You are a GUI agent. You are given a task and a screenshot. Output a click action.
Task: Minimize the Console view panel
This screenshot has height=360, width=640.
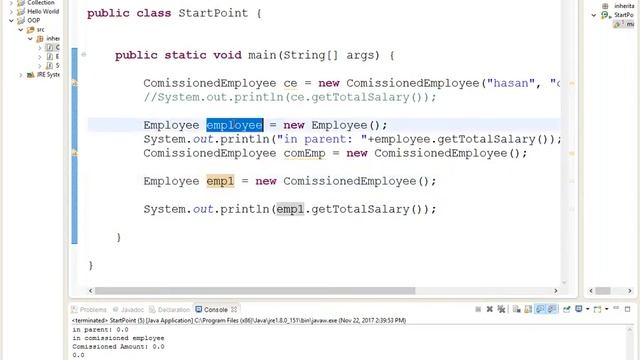coord(616,308)
